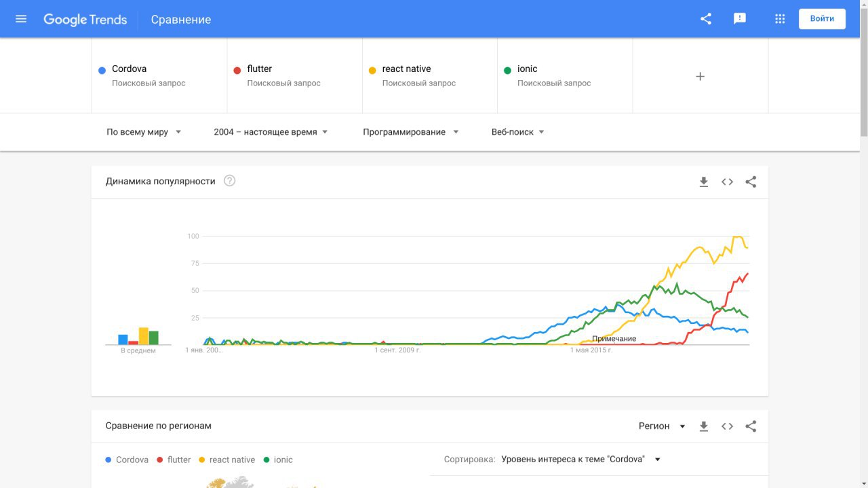
Task: Click green ionic color dot in term box
Action: pos(507,70)
